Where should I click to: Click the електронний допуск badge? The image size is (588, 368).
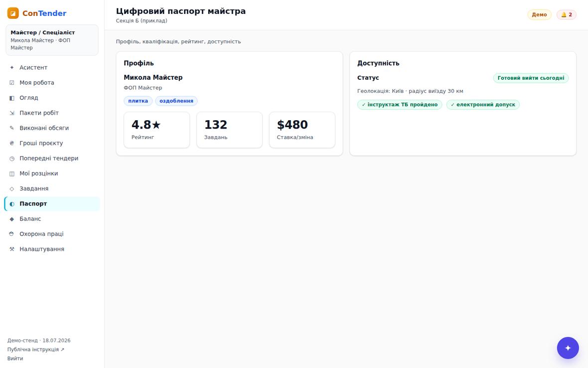[x=483, y=105]
